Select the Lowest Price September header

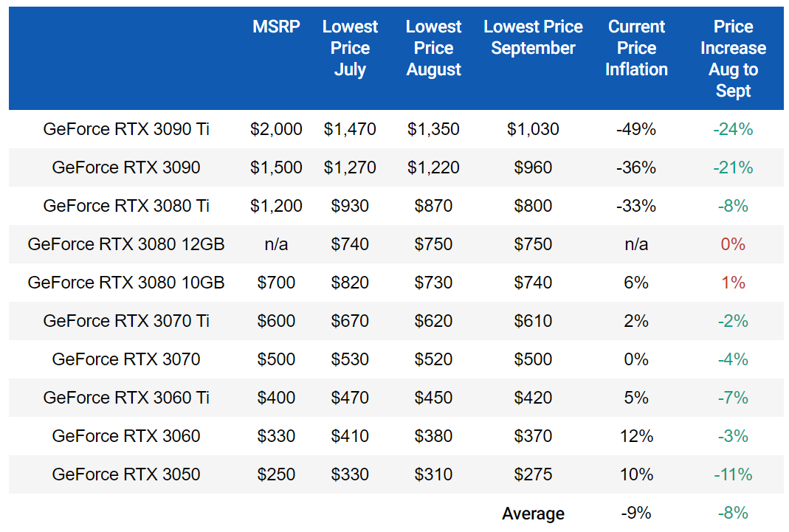pos(533,38)
